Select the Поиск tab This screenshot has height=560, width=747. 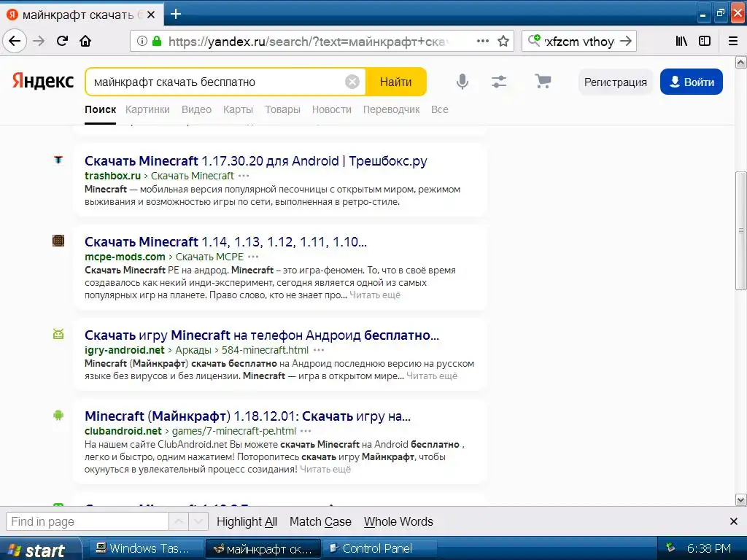[101, 109]
